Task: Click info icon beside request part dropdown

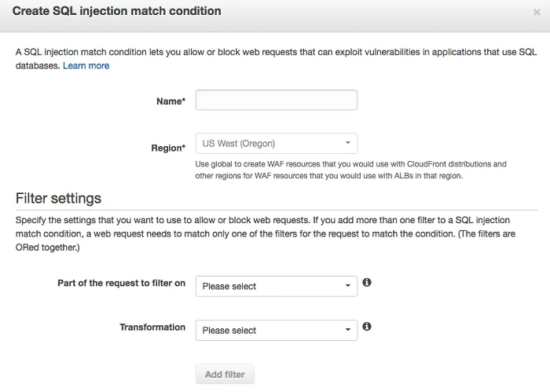Action: point(367,282)
